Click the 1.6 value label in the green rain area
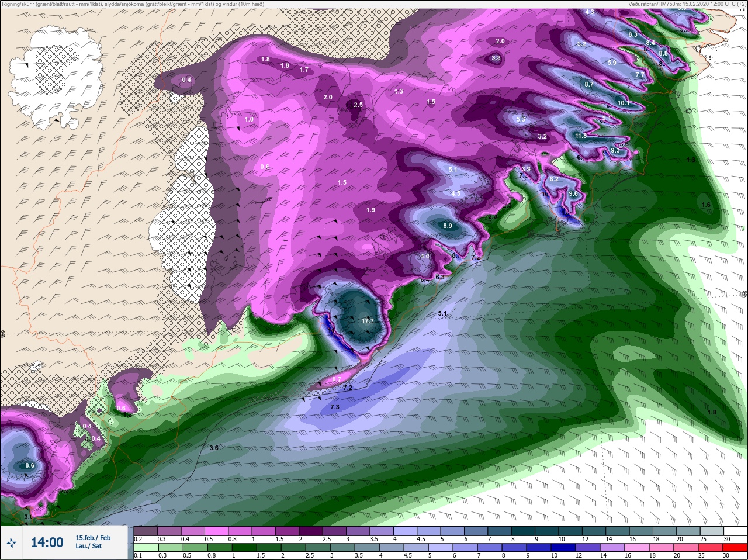The width and height of the screenshot is (748, 560). point(706,205)
